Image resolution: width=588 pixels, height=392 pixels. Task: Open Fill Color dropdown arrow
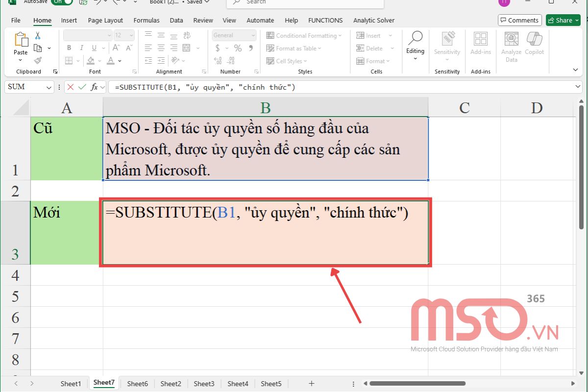point(100,61)
